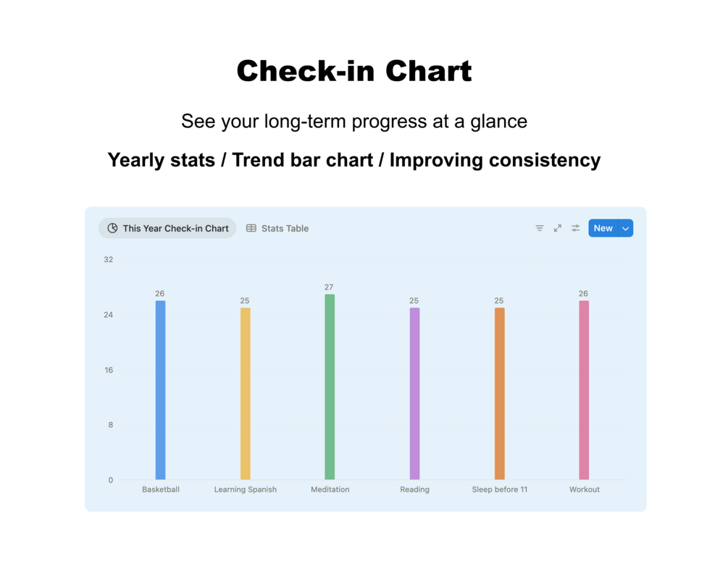This screenshot has height=582, width=728.
Task: Click the value 27 above Meditation bar
Action: pos(329,287)
